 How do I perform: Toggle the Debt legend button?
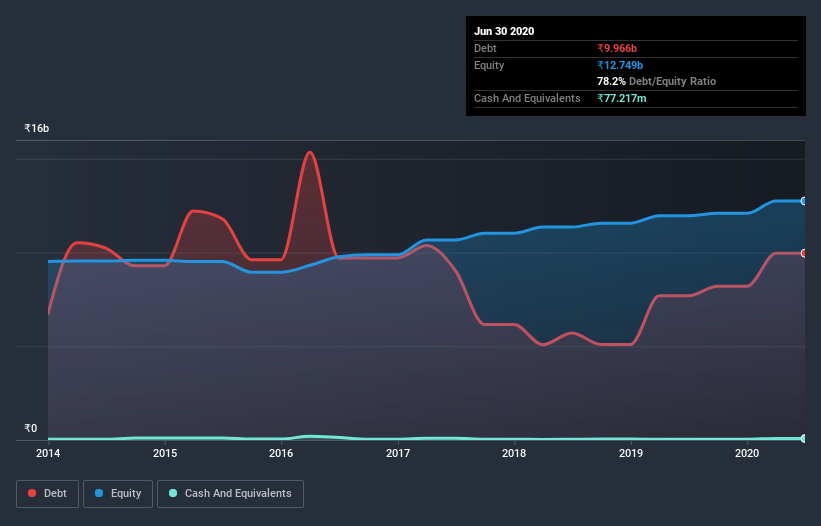47,494
